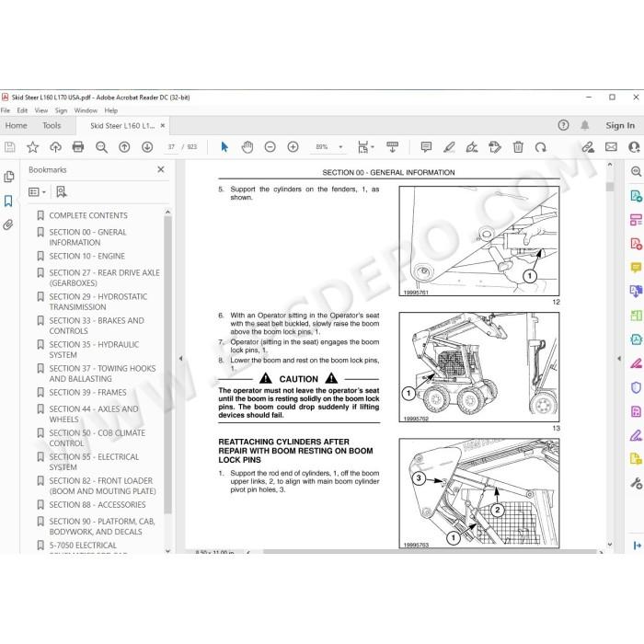Click the page number input field
Image resolution: width=644 pixels, height=644 pixels.
pos(171,147)
